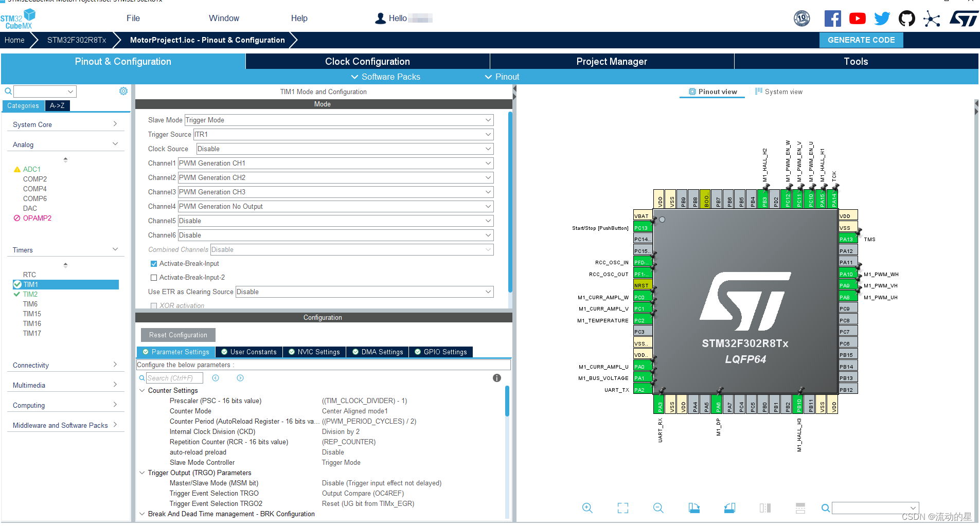The image size is (980, 526).
Task: Zoom in on the pinout view
Action: (587, 508)
